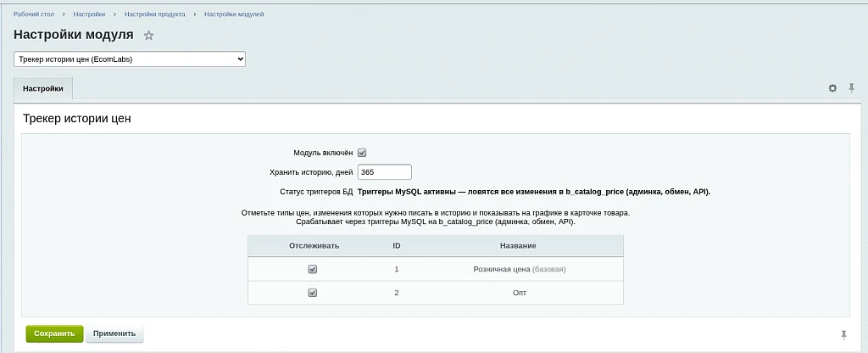Image resolution: width=868 pixels, height=353 pixels.
Task: Click the Отслеживать column header
Action: (x=314, y=245)
